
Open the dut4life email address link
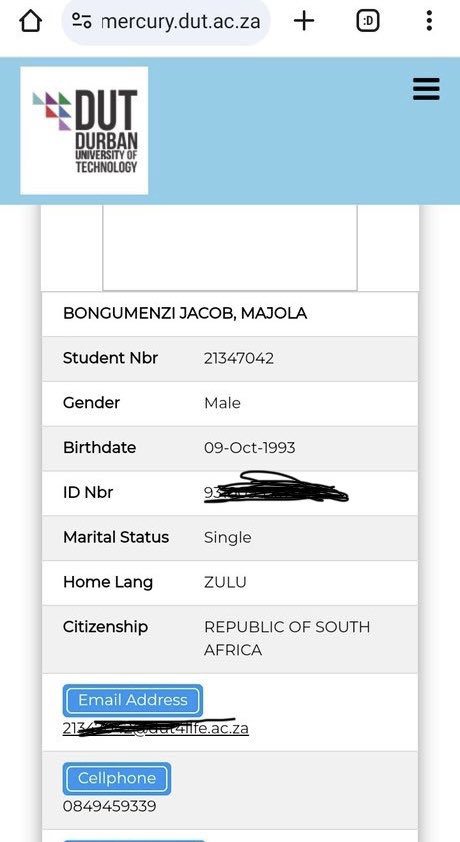[x=156, y=728]
